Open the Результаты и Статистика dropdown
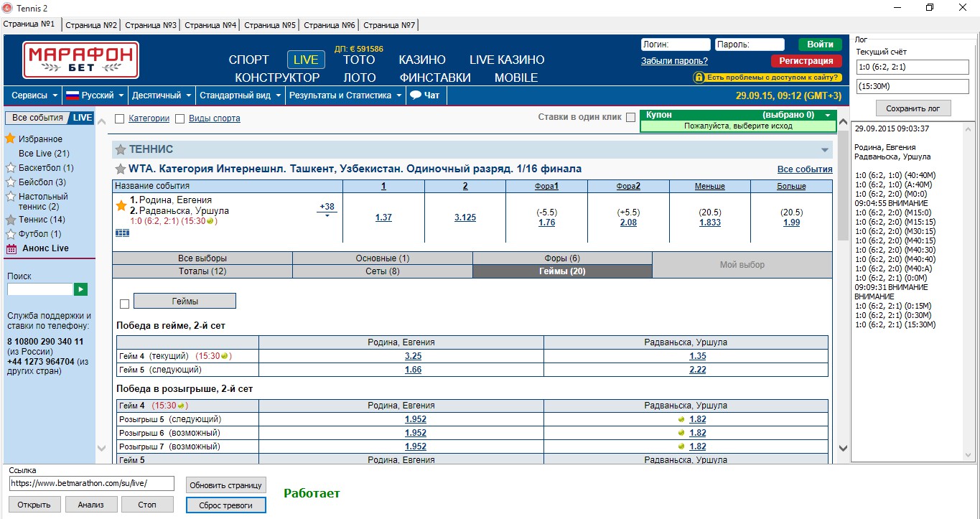 [x=345, y=95]
